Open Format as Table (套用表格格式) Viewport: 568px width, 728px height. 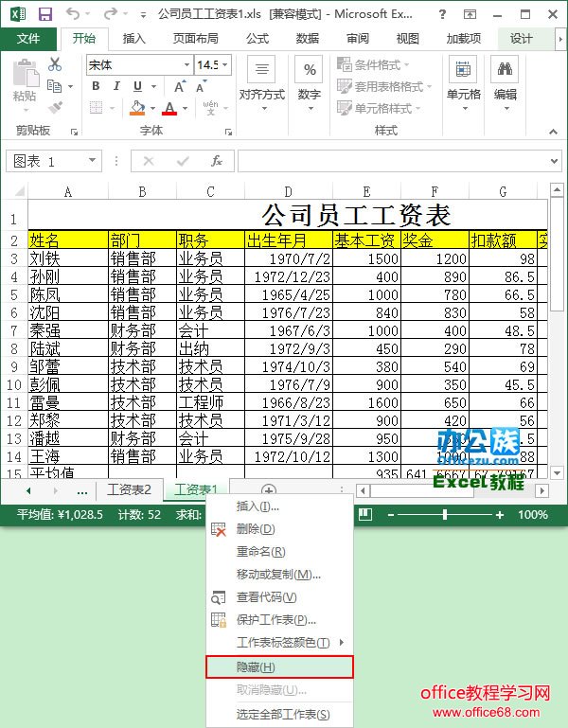(x=384, y=86)
